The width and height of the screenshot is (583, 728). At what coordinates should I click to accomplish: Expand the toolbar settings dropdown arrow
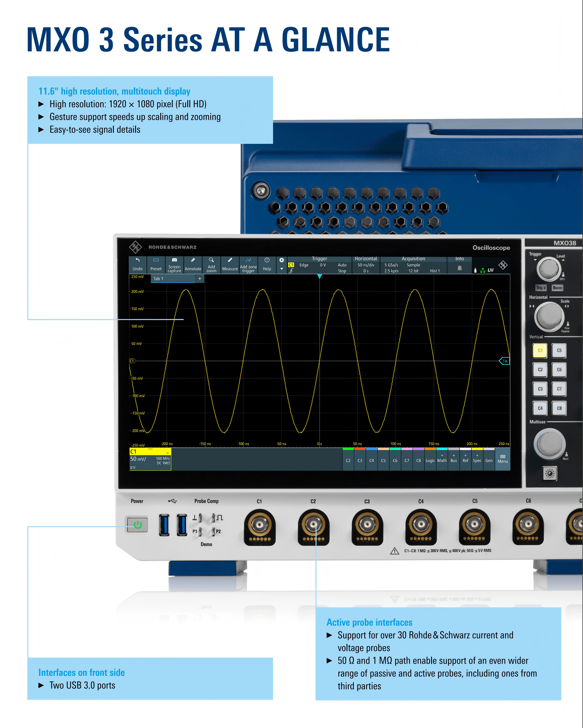[x=282, y=269]
